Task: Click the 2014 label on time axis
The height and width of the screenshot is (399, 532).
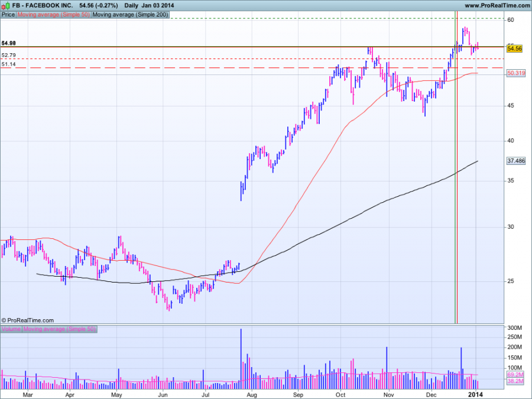Action: pyautogui.click(x=476, y=394)
